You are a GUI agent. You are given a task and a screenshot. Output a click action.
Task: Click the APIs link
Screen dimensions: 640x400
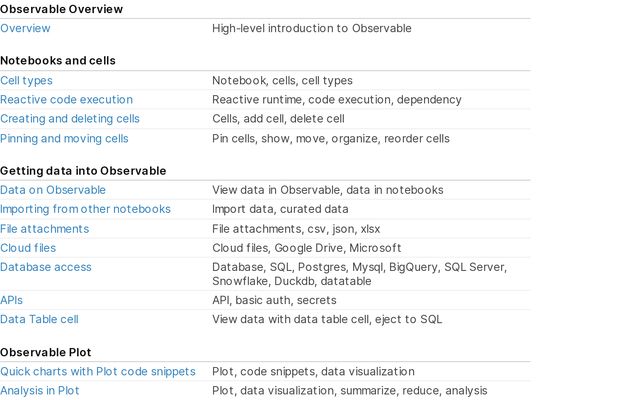[x=11, y=300]
